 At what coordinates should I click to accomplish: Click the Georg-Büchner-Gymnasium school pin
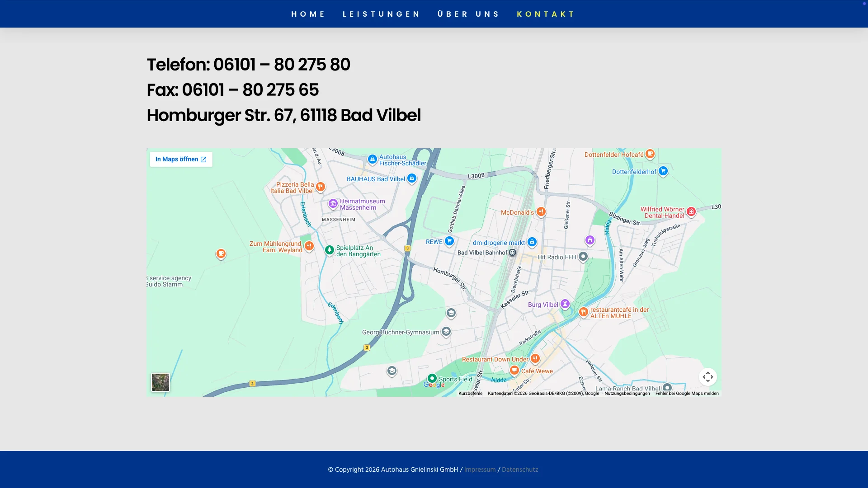[446, 332]
